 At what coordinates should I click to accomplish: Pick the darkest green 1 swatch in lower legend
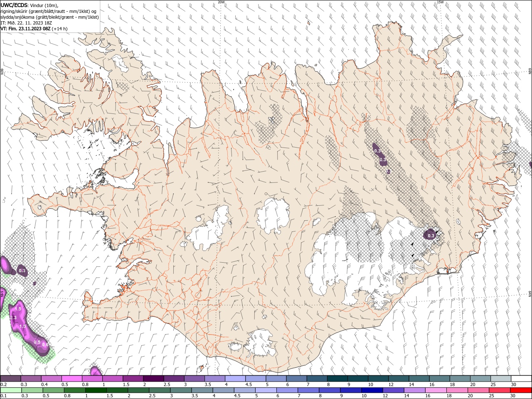pos(96,390)
